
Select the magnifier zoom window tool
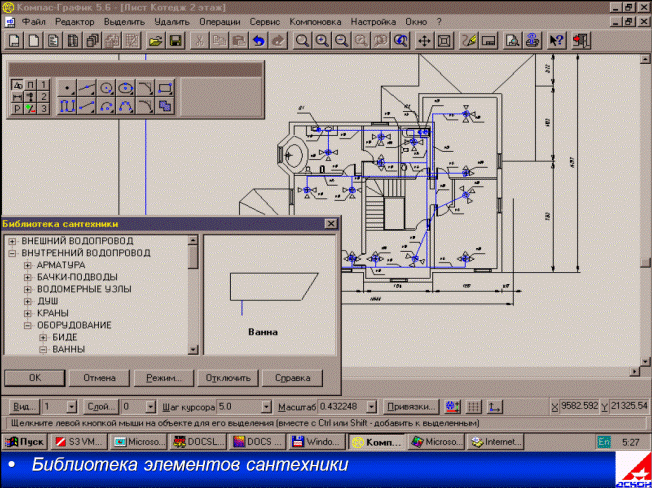302,41
